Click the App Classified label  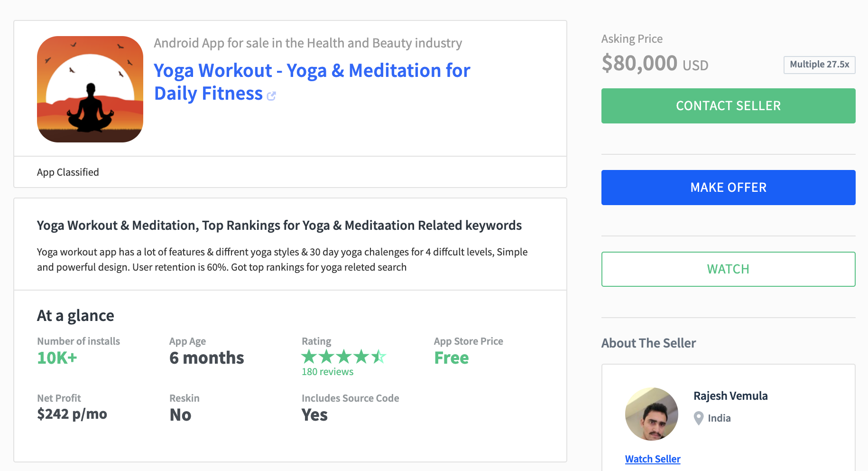(68, 172)
